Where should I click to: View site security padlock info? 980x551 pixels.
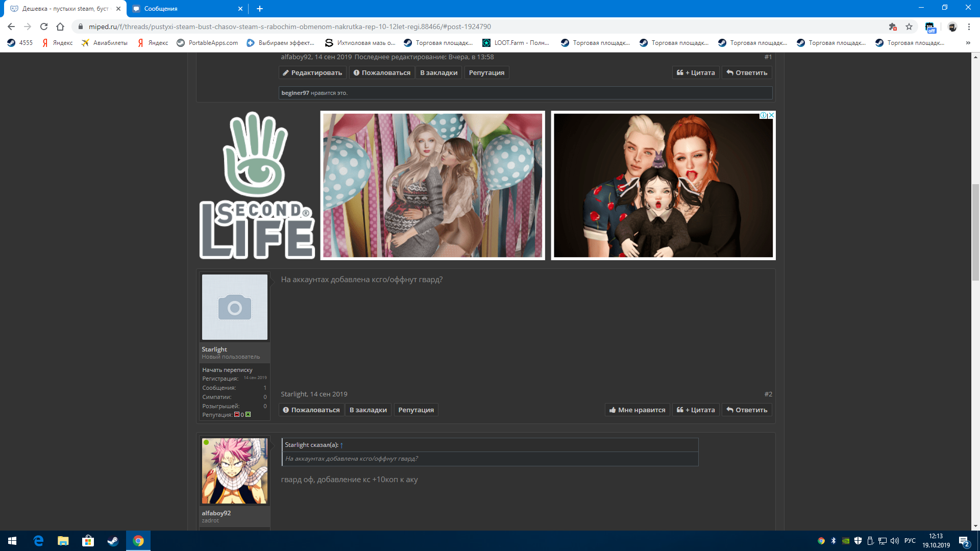coord(80,27)
